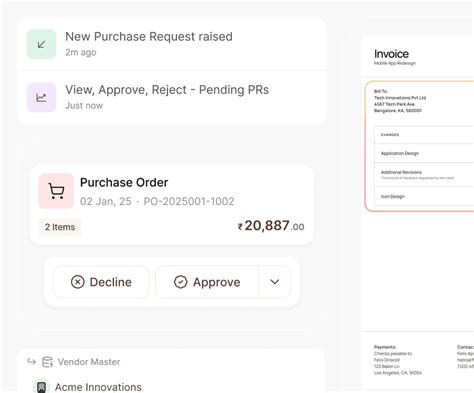The height and width of the screenshot is (393, 474).
Task: Click the ₹20,887.00 amount
Action: click(271, 226)
